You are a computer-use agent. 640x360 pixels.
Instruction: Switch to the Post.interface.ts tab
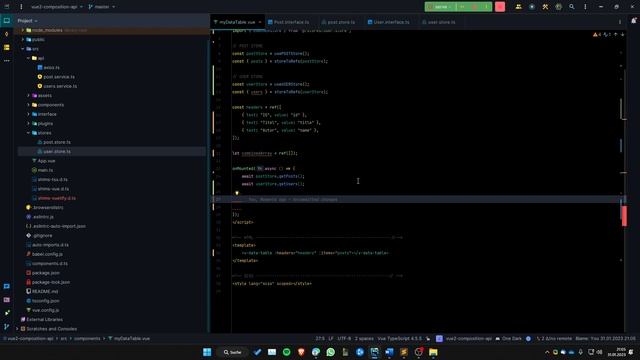pyautogui.click(x=289, y=22)
